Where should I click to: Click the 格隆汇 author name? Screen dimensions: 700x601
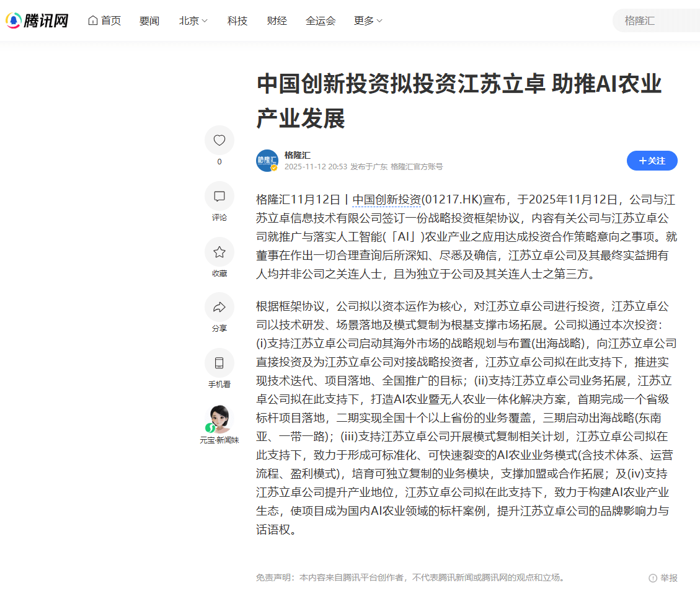pyautogui.click(x=298, y=155)
